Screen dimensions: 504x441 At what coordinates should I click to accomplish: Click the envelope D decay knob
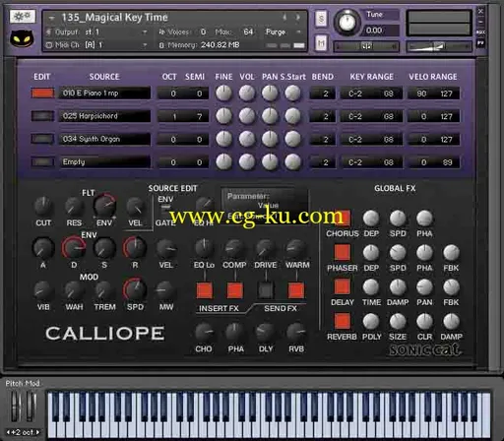pos(74,248)
